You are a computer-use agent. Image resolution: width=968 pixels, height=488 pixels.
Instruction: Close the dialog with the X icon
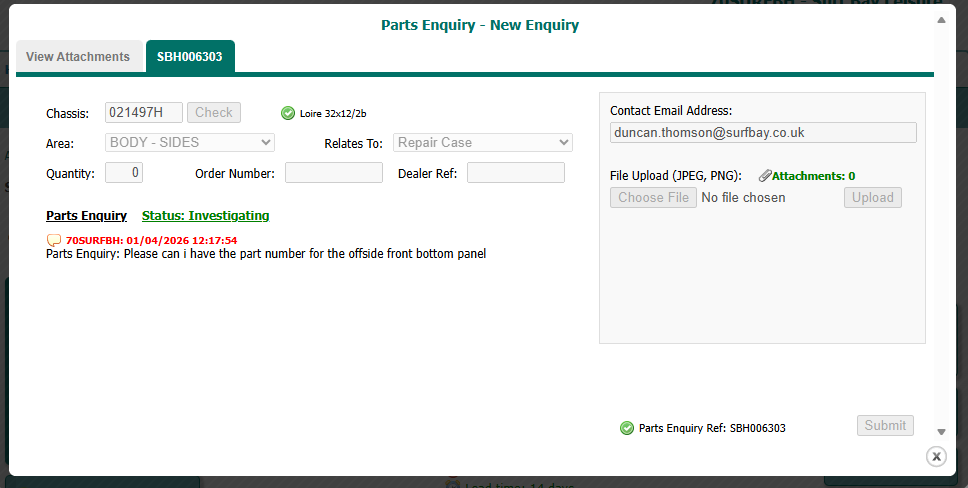tap(936, 456)
